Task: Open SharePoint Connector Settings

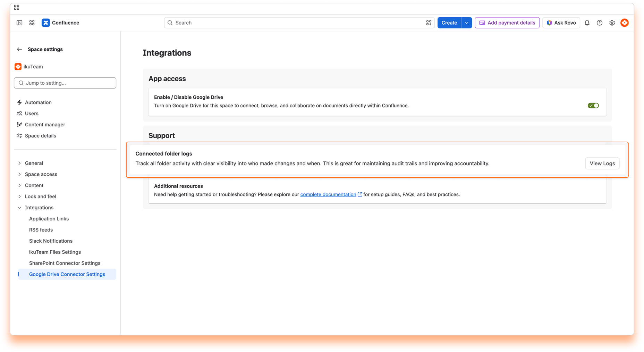Action: click(x=65, y=263)
